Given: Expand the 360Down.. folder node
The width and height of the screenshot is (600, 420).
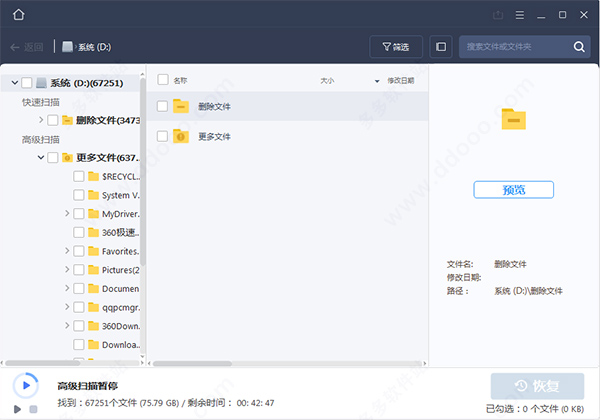Looking at the screenshot, I should (67, 326).
